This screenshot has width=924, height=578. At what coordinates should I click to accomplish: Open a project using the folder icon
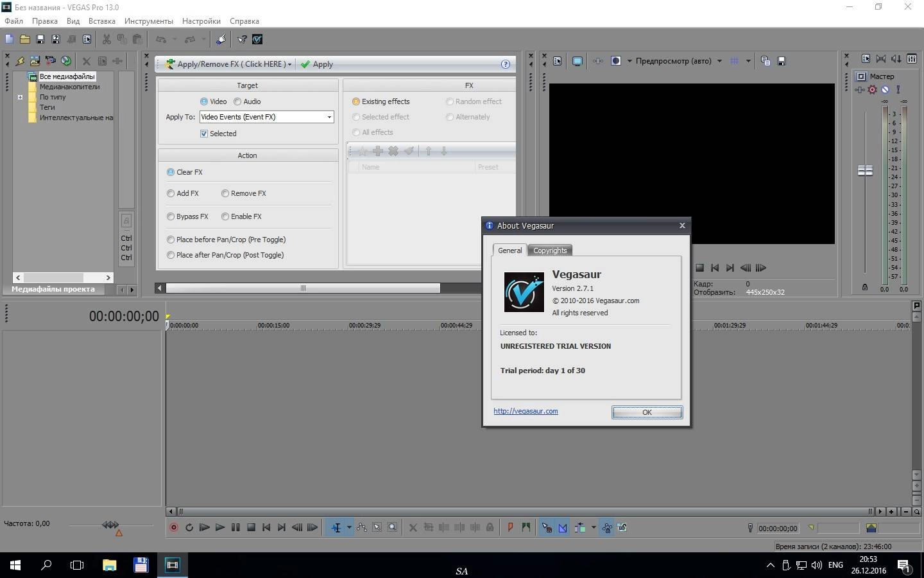click(x=25, y=39)
